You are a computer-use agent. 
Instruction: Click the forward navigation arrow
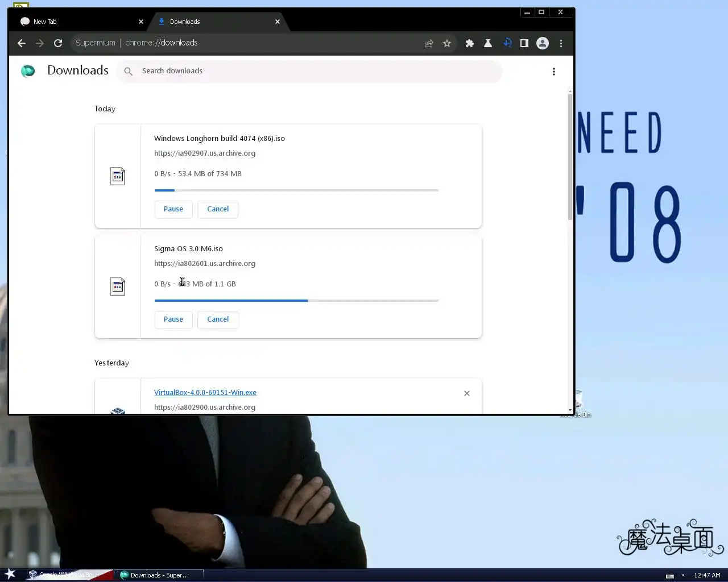(x=40, y=43)
